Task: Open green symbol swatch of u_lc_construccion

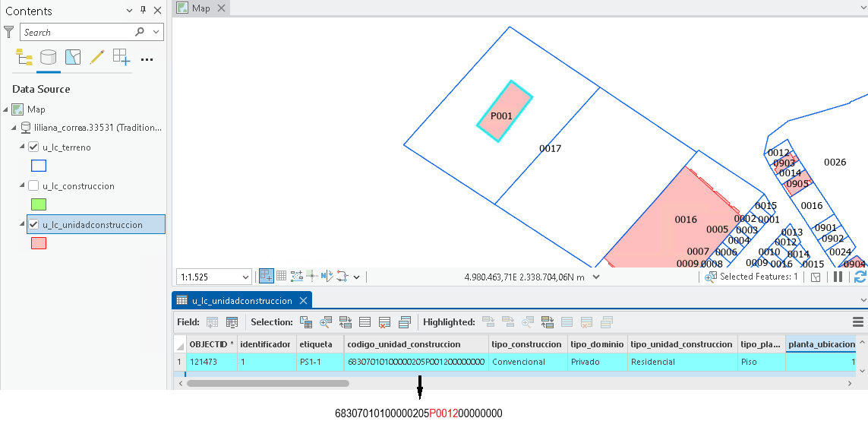Action: tap(39, 204)
